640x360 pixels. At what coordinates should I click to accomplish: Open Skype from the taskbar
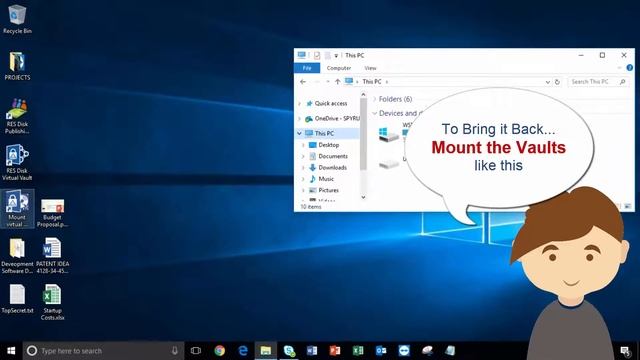[289, 351]
